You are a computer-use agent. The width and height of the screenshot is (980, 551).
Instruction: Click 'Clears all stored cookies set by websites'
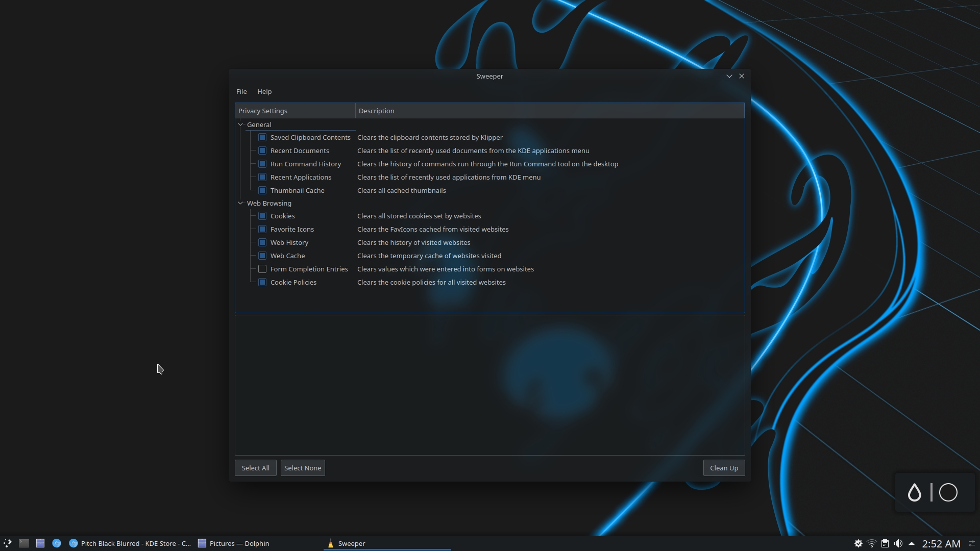[x=419, y=216]
